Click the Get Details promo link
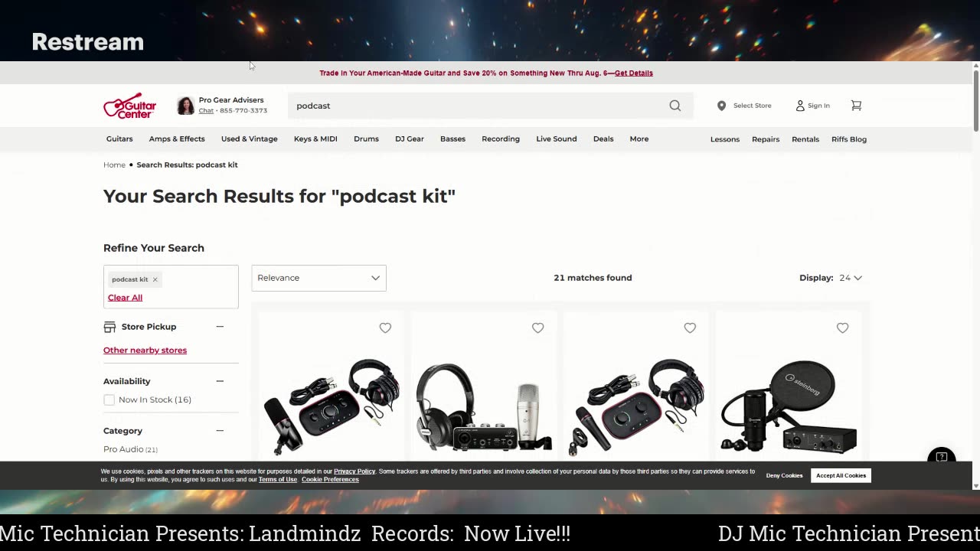This screenshot has width=980, height=551. coord(634,73)
